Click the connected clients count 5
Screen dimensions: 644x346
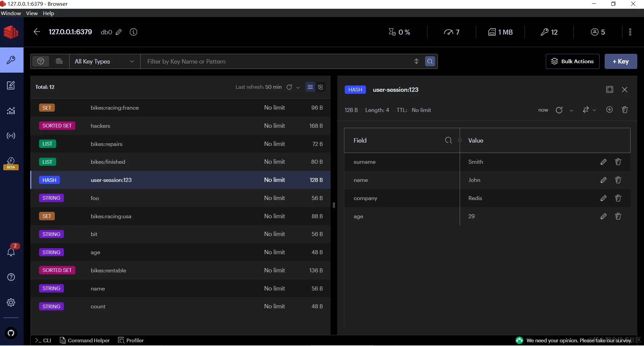point(598,32)
